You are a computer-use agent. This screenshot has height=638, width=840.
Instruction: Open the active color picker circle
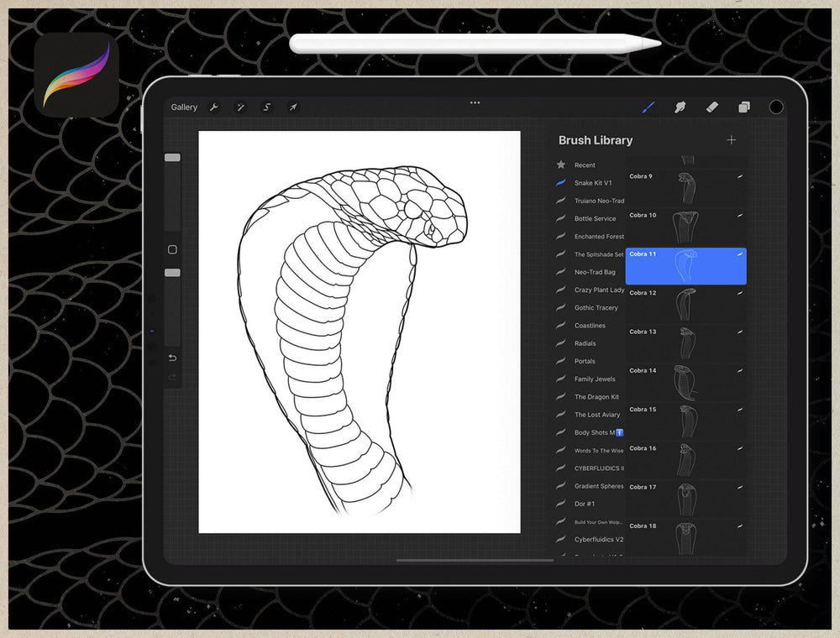pos(774,107)
